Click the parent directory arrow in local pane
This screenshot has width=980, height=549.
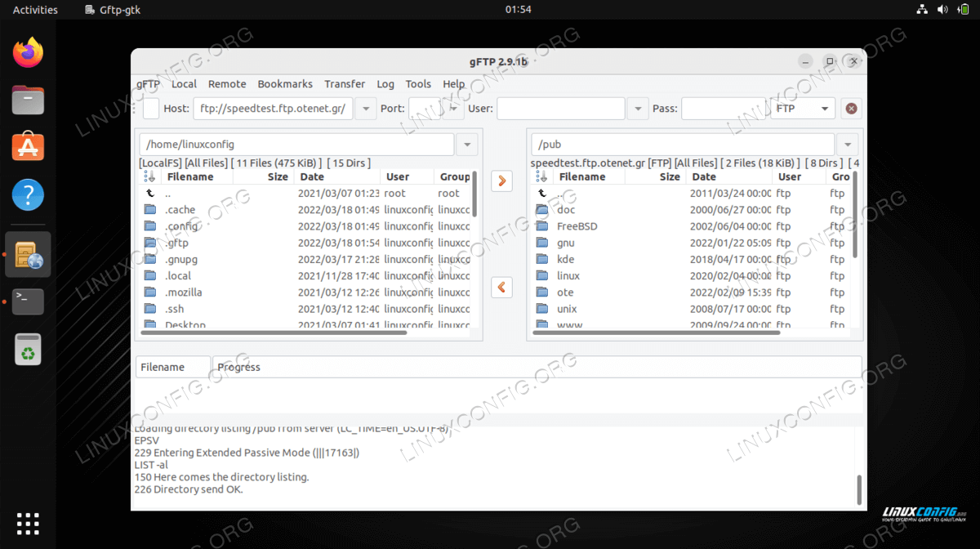pyautogui.click(x=149, y=194)
